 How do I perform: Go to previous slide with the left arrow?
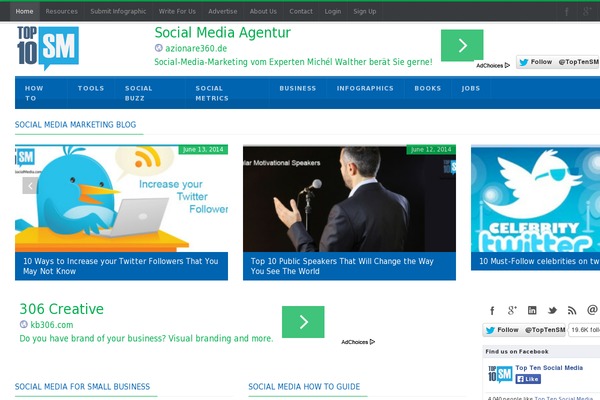tap(30, 186)
